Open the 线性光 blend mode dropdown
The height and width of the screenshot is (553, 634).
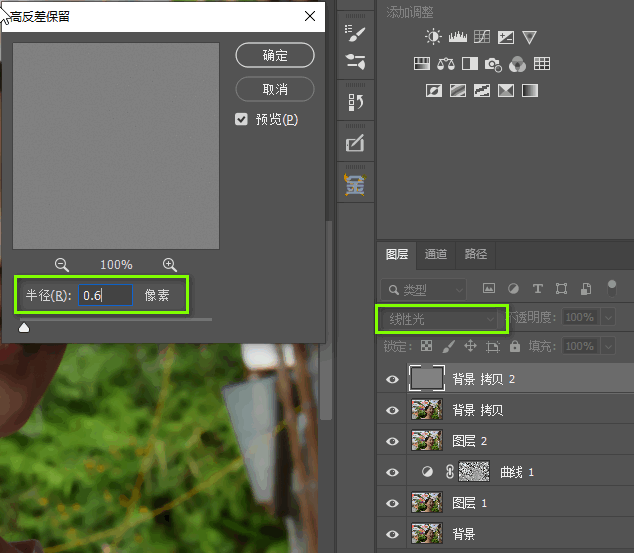coord(442,319)
